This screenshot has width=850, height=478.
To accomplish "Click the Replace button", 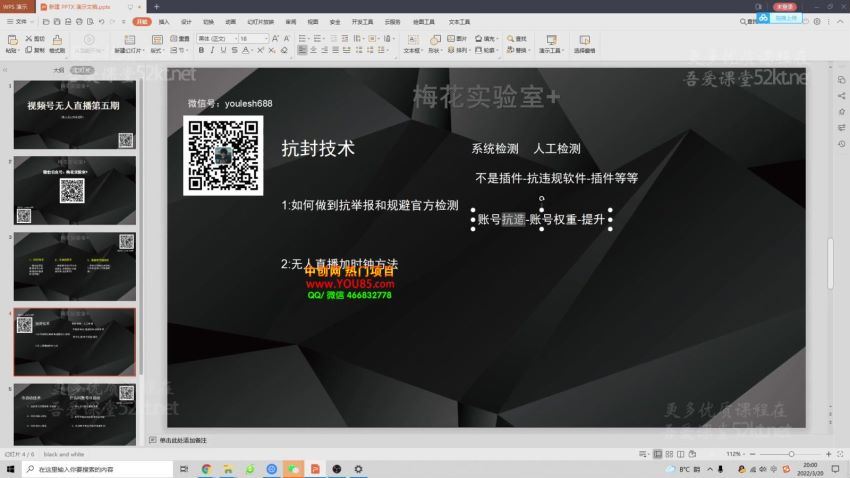I will pos(517,50).
